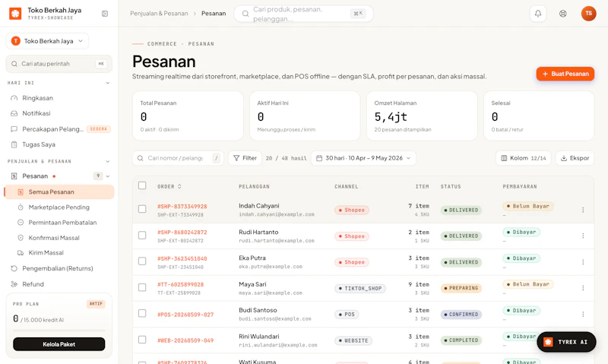Viewport: 608px width, 364px height.
Task: Open row actions for order #SHP-8373349928
Action: [583, 210]
